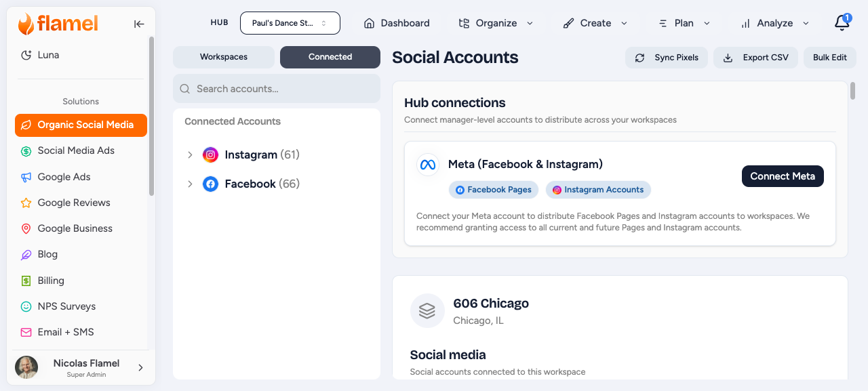Click the Export CSV download icon

coord(728,58)
